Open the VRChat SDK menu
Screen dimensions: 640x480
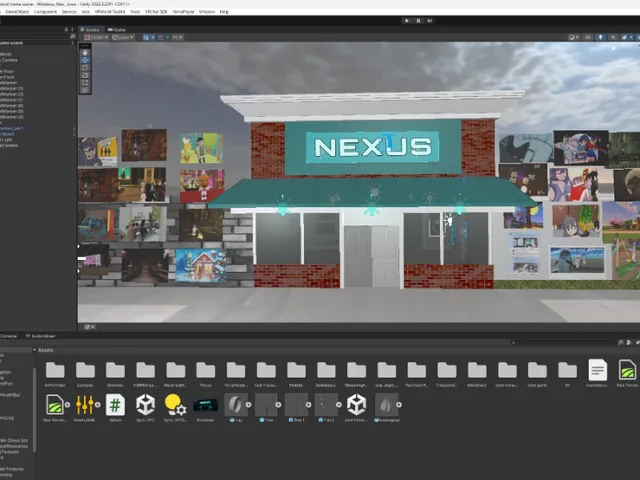[156, 12]
